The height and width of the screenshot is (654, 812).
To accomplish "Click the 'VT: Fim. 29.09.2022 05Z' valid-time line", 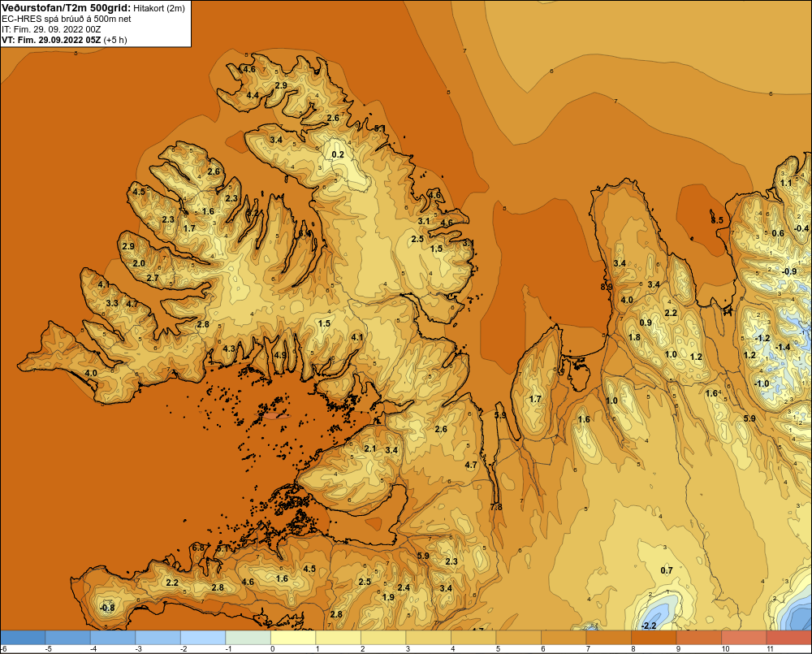I will tap(51, 40).
